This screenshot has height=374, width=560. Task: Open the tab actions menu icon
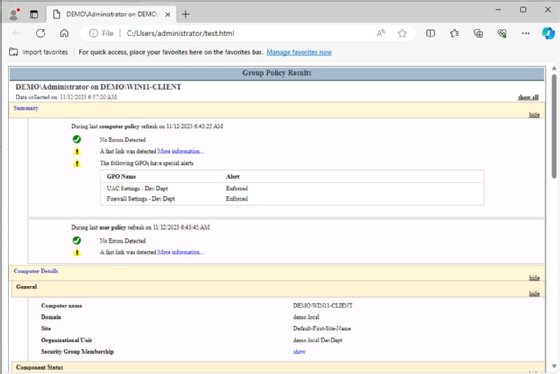tap(34, 14)
